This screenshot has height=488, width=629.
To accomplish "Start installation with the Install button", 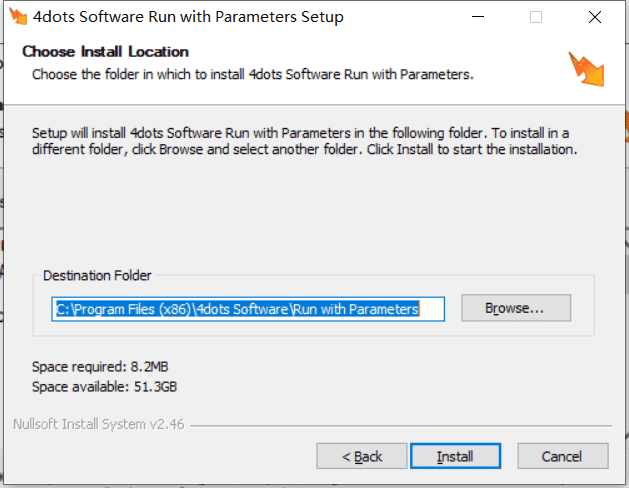I will pos(455,456).
